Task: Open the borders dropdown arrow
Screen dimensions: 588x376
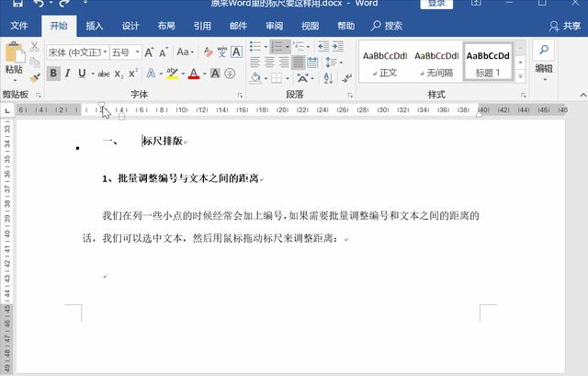Action: 288,78
